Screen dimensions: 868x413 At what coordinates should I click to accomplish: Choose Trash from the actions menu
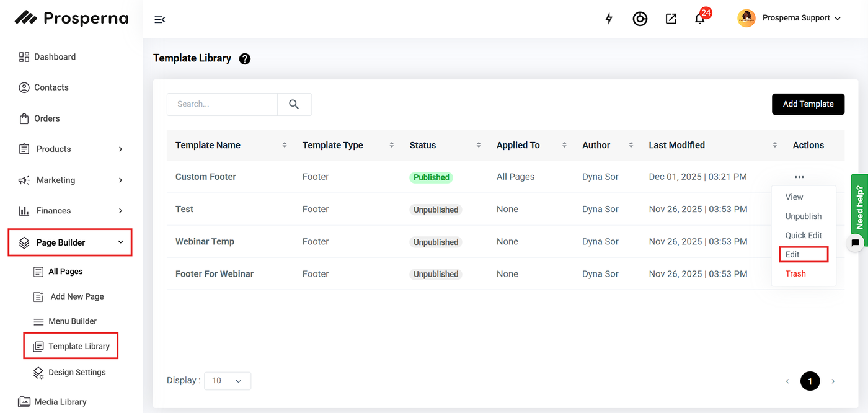tap(795, 273)
